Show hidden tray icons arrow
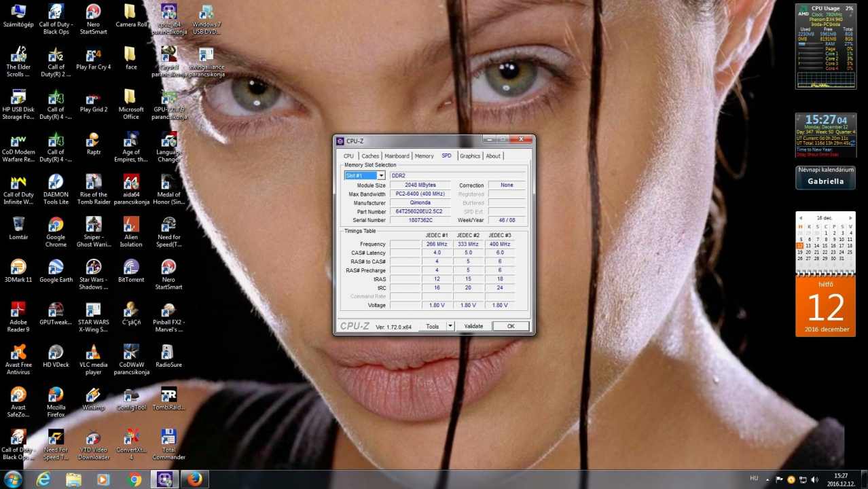868x489 pixels. coord(769,479)
